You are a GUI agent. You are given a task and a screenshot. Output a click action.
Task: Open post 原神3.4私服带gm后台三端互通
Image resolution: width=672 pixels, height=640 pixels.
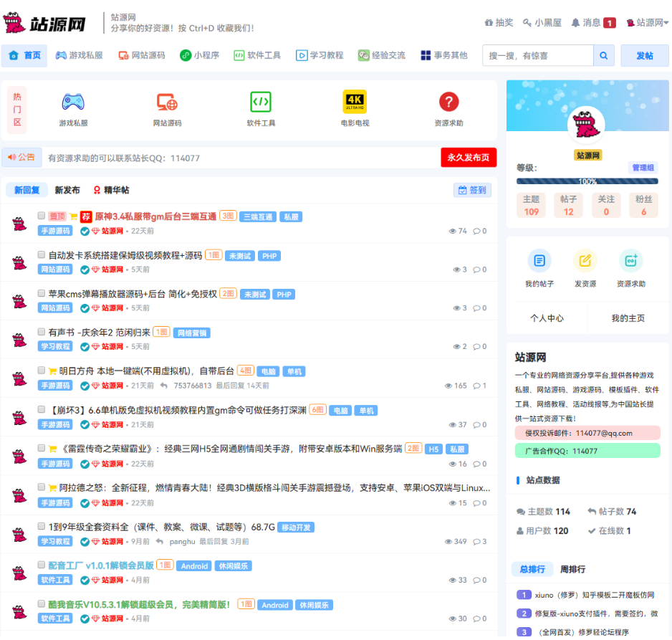(x=155, y=216)
